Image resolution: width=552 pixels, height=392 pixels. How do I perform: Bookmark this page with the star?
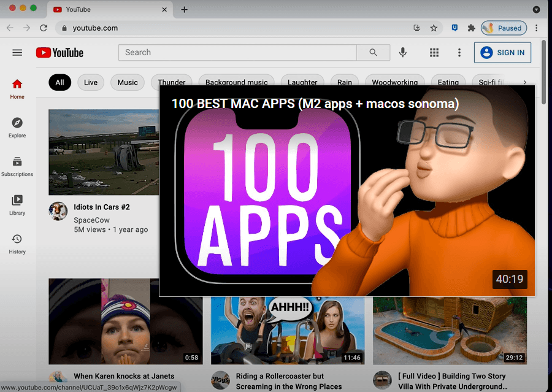coord(434,28)
